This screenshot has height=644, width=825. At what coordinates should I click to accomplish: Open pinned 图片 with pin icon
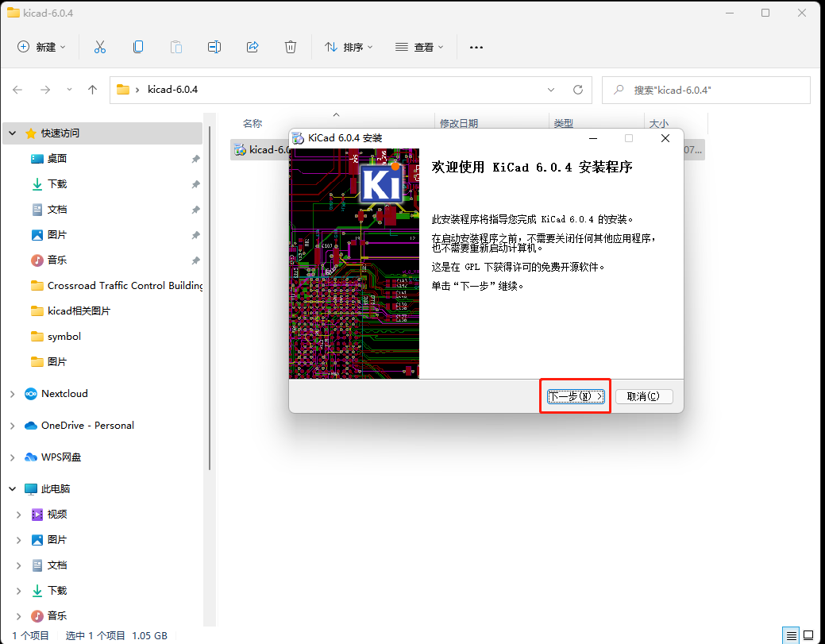coord(57,235)
